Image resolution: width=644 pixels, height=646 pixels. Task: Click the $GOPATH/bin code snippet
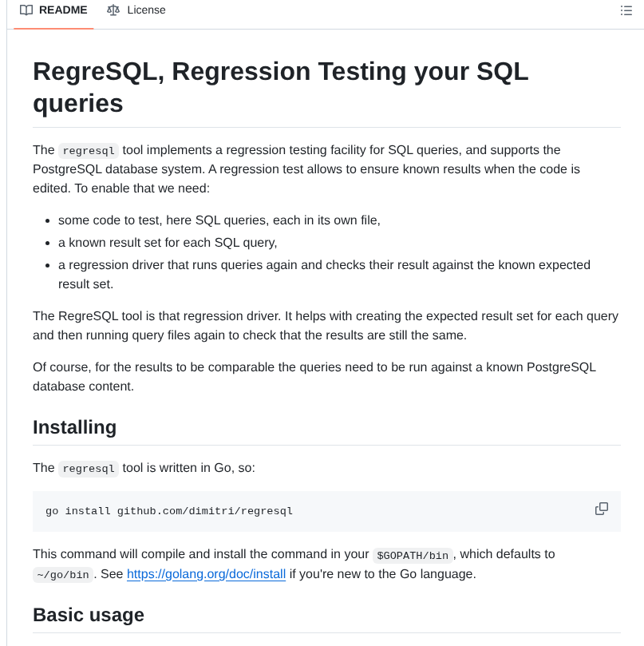(413, 555)
